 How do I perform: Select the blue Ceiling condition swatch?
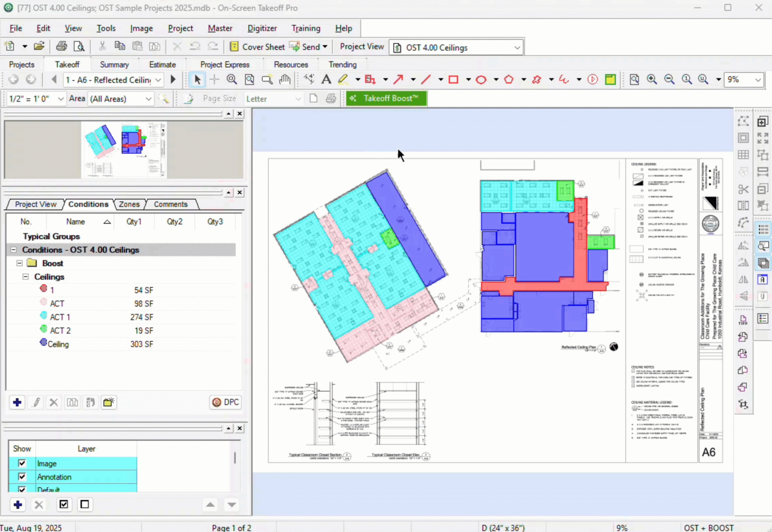[x=43, y=342]
